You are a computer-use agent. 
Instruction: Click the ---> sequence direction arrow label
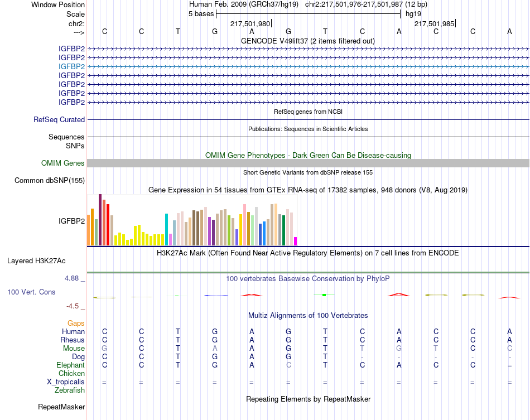click(x=79, y=32)
